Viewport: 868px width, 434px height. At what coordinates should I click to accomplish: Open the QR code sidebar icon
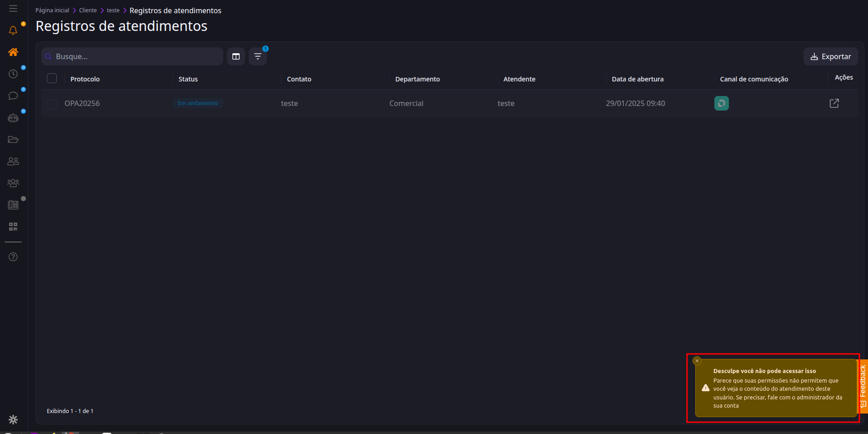pyautogui.click(x=13, y=227)
